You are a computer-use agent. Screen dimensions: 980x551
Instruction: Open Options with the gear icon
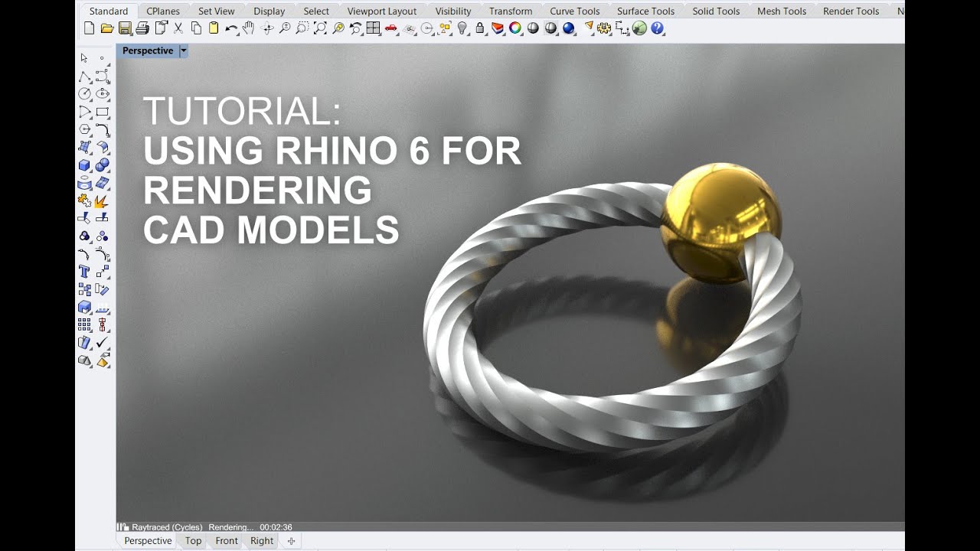(x=604, y=28)
